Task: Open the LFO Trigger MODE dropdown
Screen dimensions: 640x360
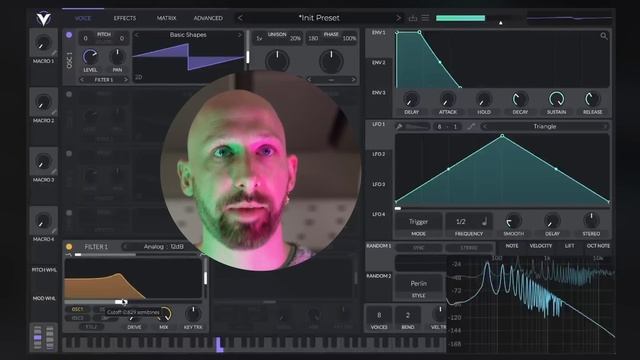Action: [418, 222]
